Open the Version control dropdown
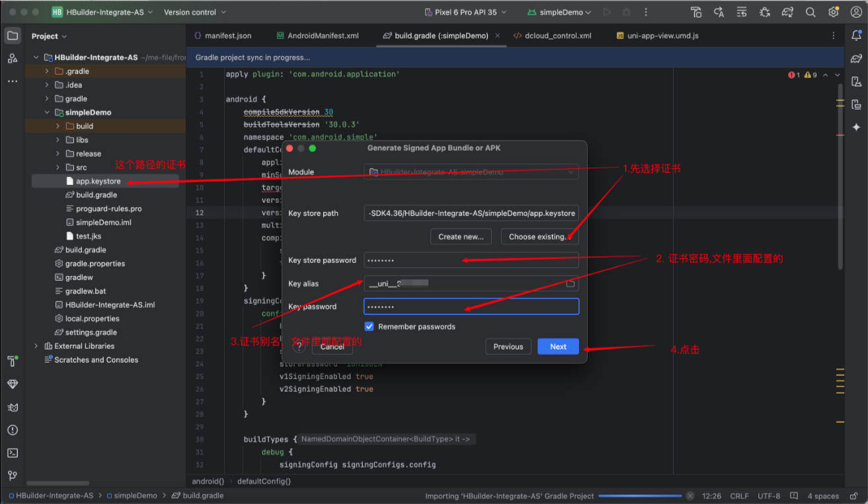This screenshot has height=504, width=868. tap(195, 12)
